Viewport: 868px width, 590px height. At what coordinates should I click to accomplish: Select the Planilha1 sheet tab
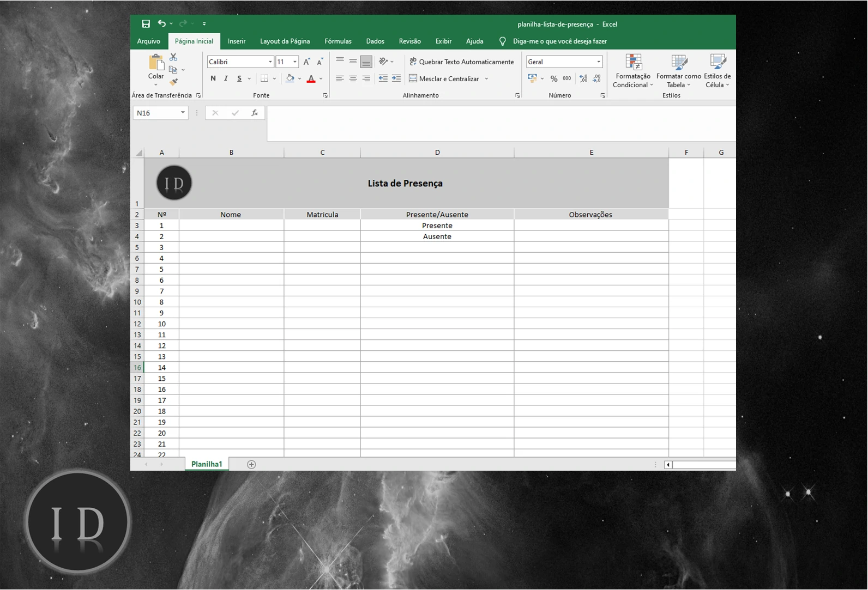tap(207, 464)
